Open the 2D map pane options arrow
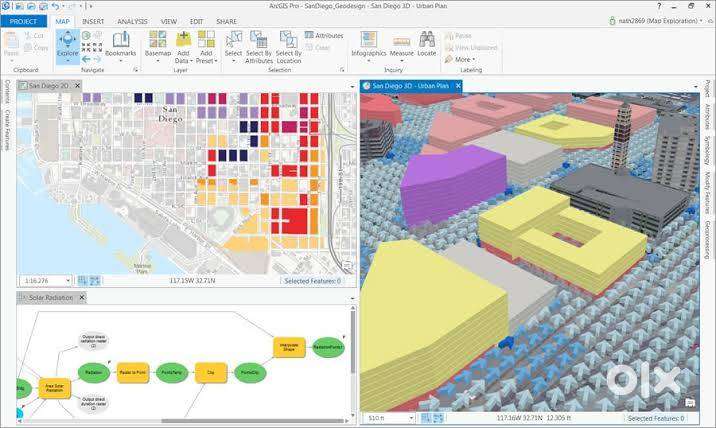The width and height of the screenshot is (716, 428). tap(352, 86)
